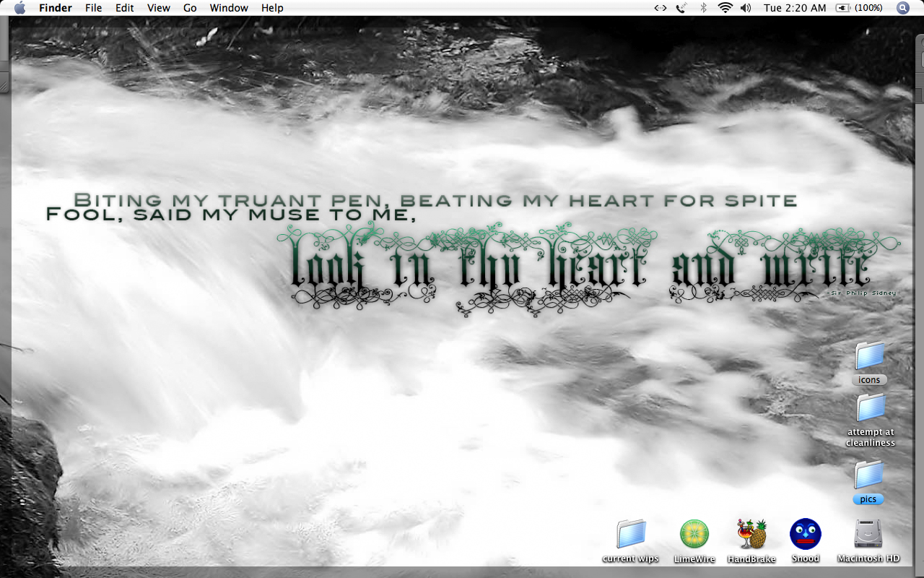The image size is (924, 578).
Task: Click the 'Macintosh HD' name label
Action: pyautogui.click(x=868, y=558)
